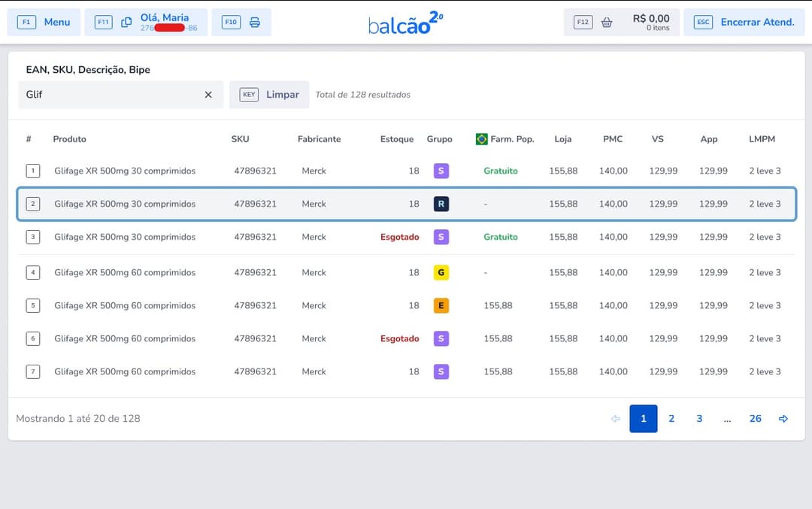Click the purple S group badge in row 3
Screen dimensions: 812x509
441,237
